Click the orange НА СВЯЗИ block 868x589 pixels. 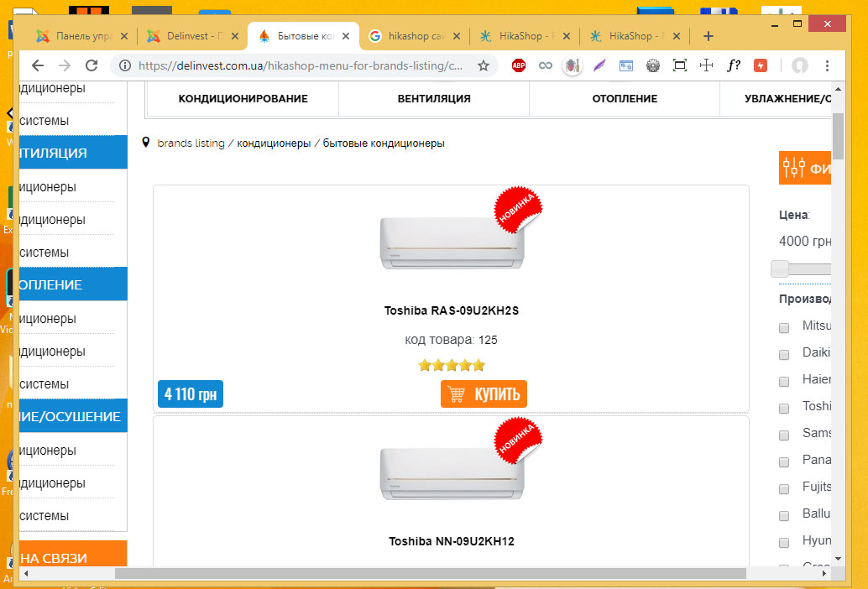73,554
